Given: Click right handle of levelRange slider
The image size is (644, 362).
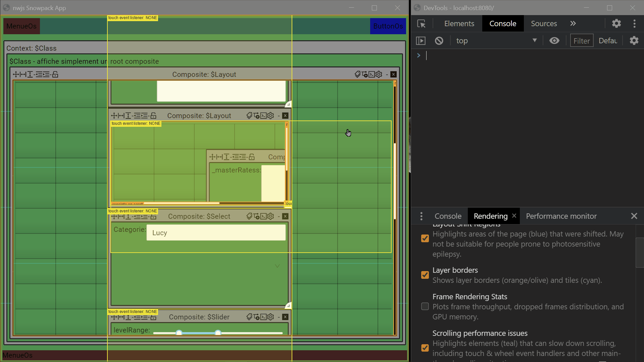Looking at the screenshot, I should click(218, 333).
